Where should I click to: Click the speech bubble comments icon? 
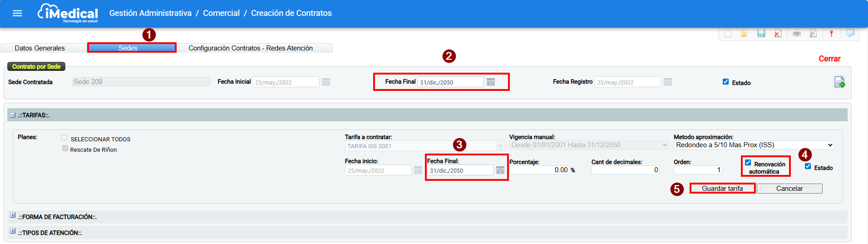click(x=850, y=33)
